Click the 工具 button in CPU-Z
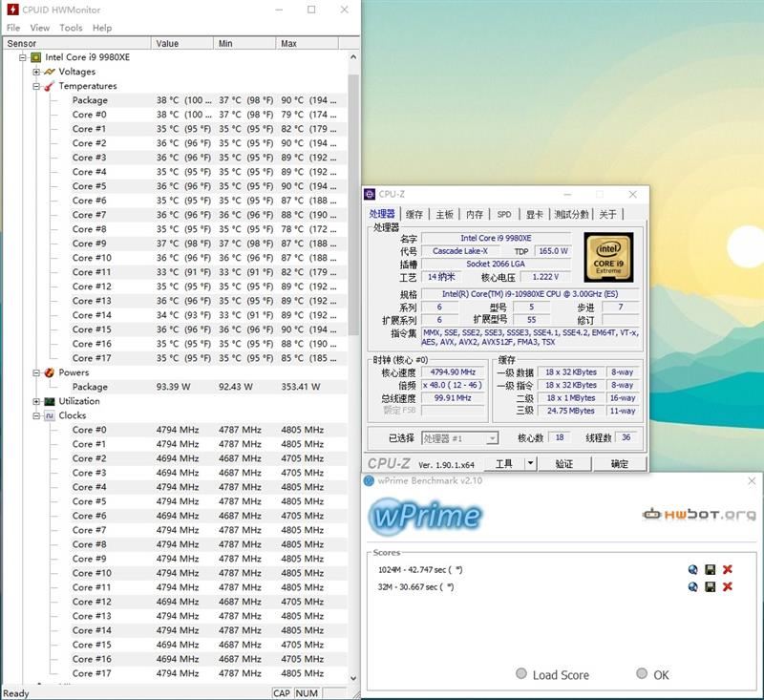 (504, 464)
